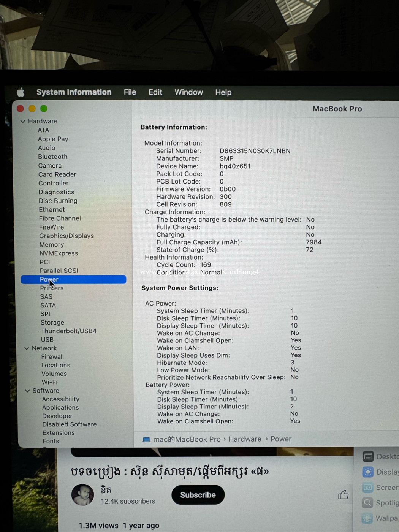Image resolution: width=399 pixels, height=532 pixels.
Task: Click the Wallpaper icon in the settings sidebar
Action: pyautogui.click(x=367, y=518)
